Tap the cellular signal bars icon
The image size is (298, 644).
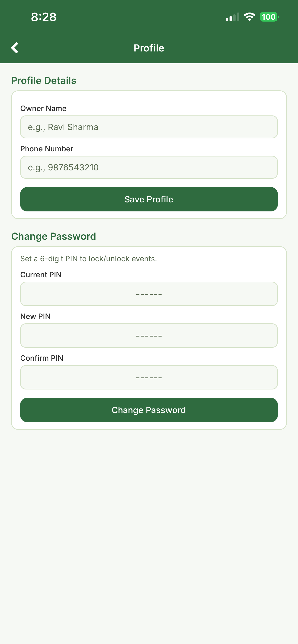coord(232,17)
